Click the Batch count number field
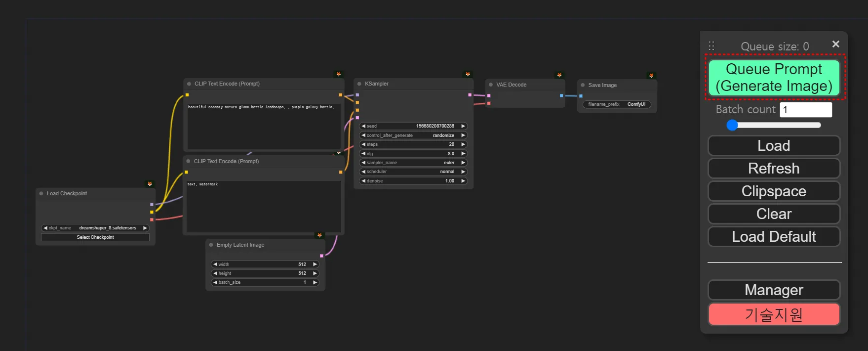Viewport: 868px width, 351px height. pos(806,110)
